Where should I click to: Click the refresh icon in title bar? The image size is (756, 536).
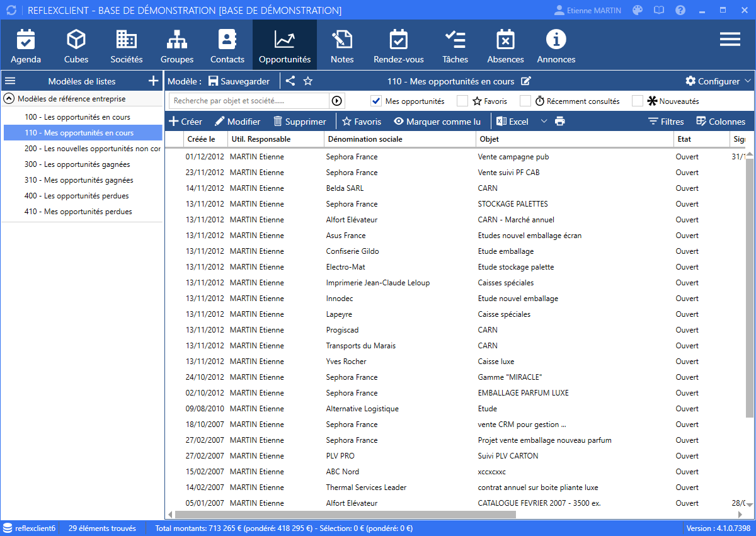click(11, 10)
